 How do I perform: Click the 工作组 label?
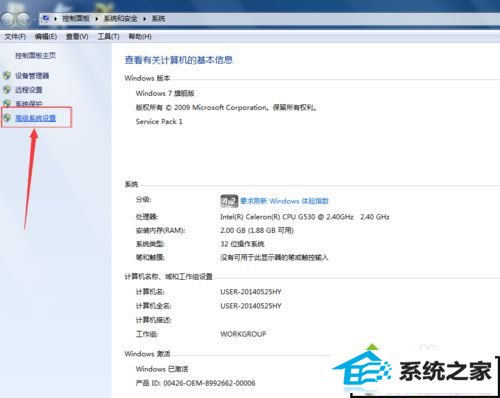pos(147,334)
